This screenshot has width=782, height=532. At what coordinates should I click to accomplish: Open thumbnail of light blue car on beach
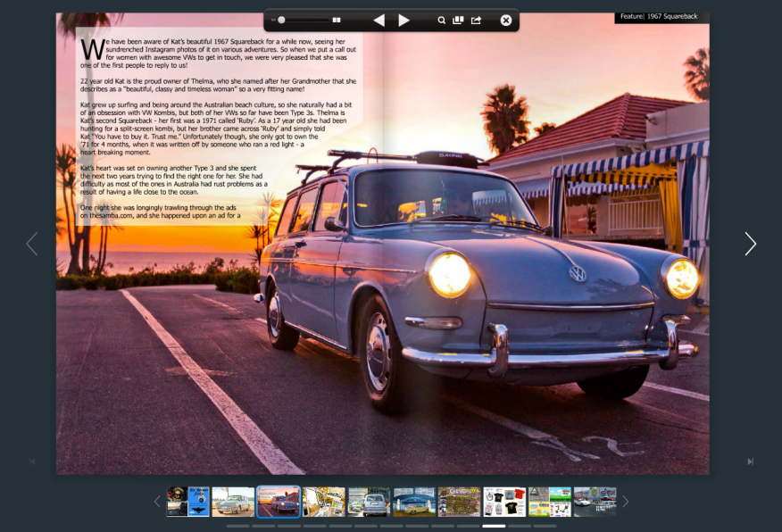(233, 502)
